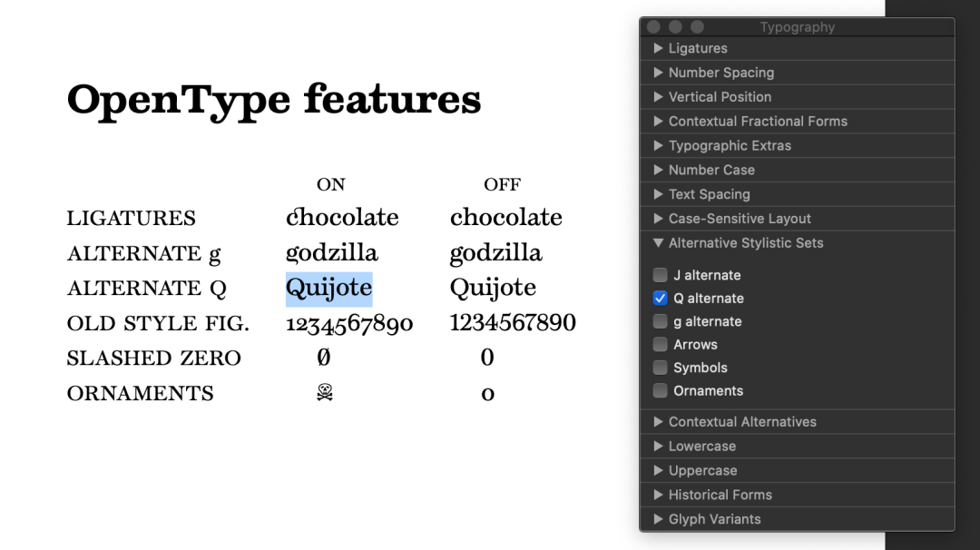Turn on the Arrows stylistic set

click(661, 345)
